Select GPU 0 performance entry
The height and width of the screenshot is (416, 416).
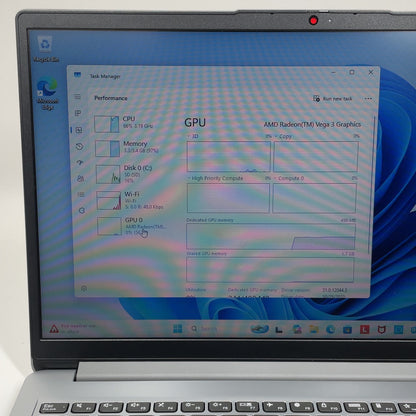(134, 226)
